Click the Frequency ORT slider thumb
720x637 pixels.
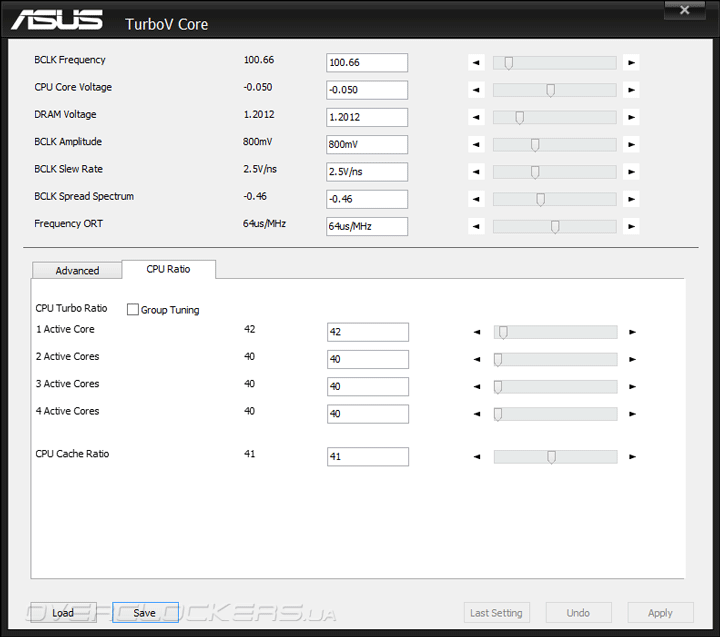(x=555, y=227)
